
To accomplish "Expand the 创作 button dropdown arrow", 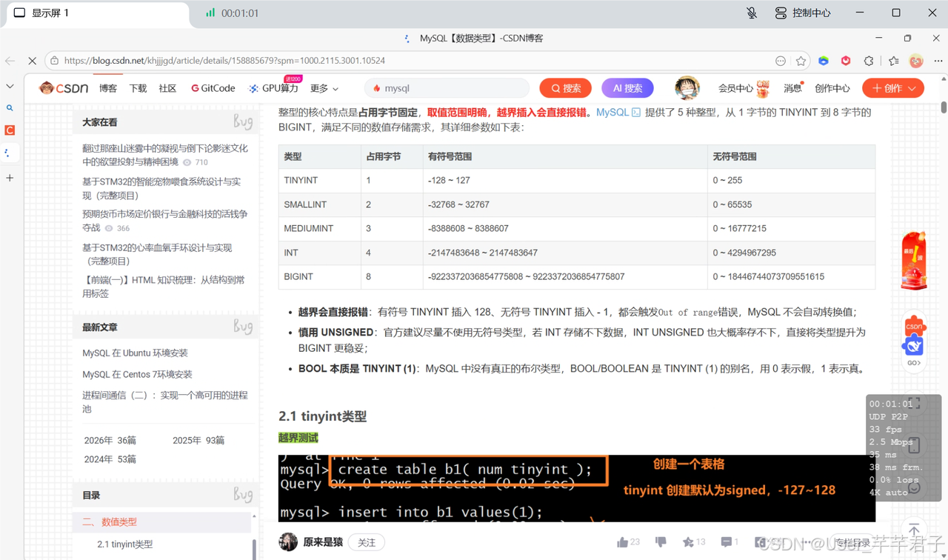I will [x=911, y=87].
